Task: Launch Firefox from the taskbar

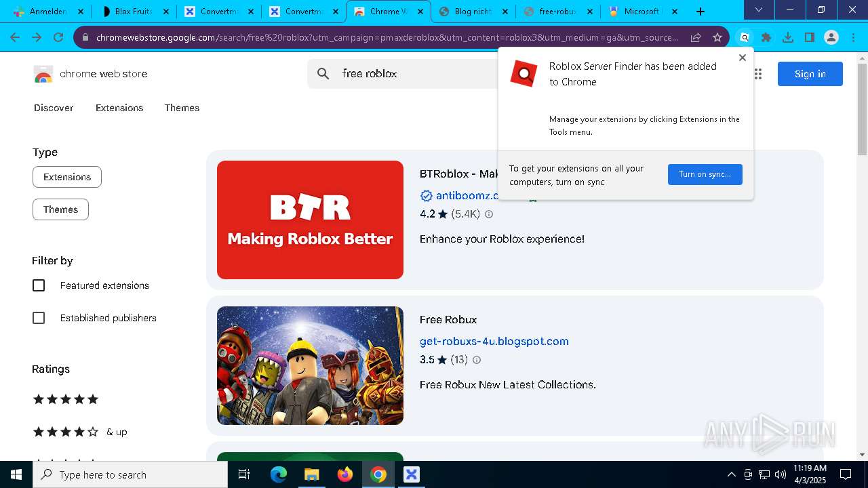Action: [x=344, y=474]
